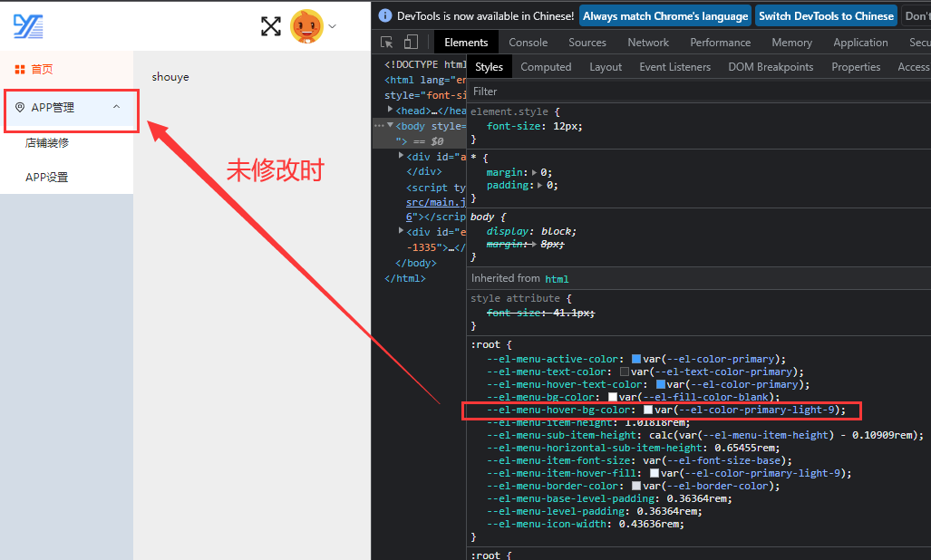Open the Computed pane tab

[x=546, y=67]
